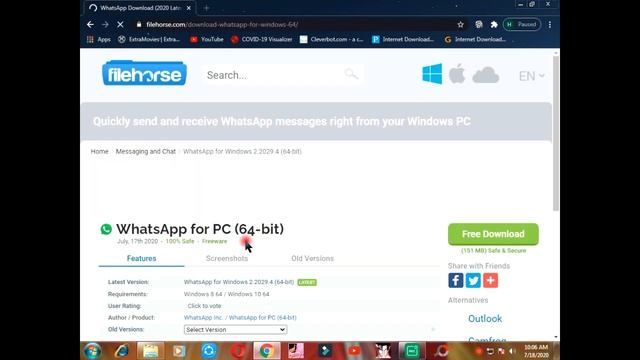Open File Explorer from the taskbar

150,351
